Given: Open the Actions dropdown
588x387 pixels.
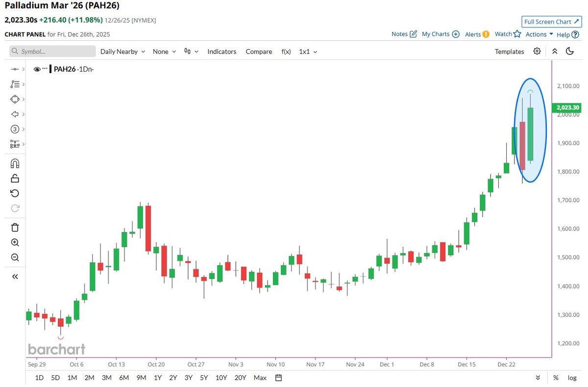Looking at the screenshot, I should point(539,34).
